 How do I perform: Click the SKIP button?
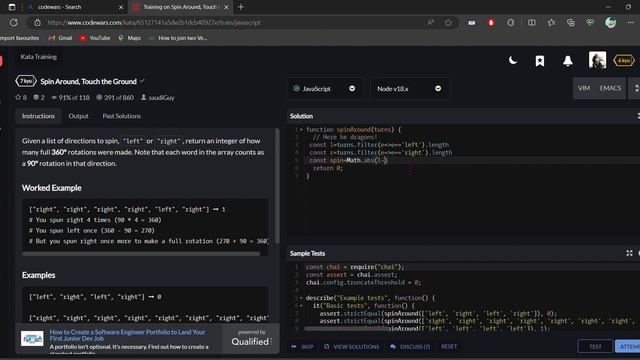coord(302,347)
